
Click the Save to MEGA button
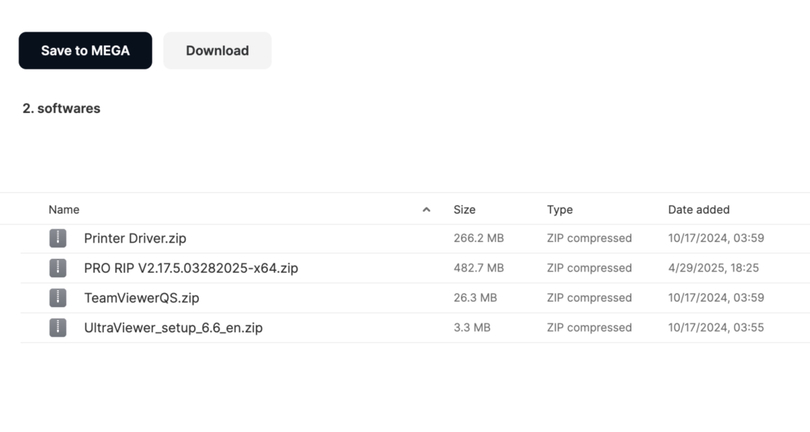click(x=85, y=51)
